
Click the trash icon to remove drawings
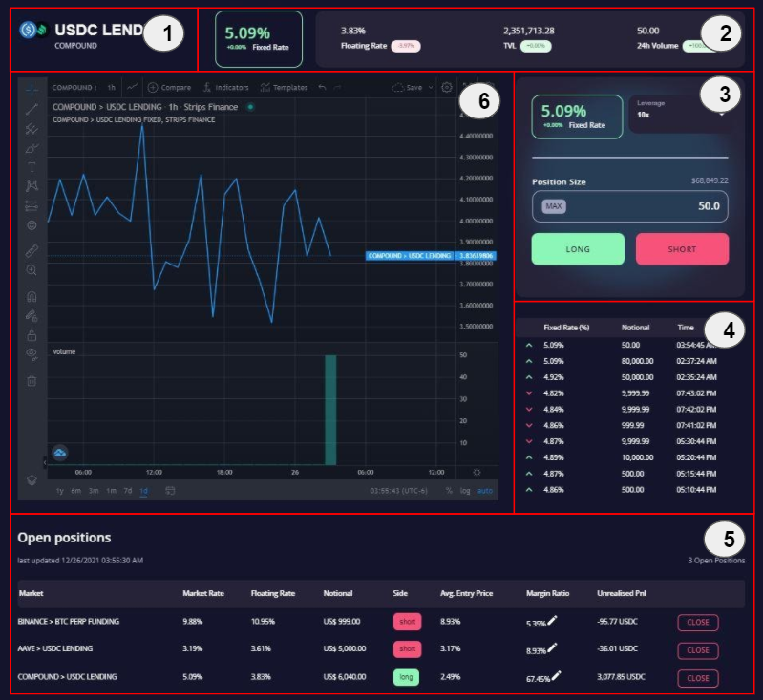tap(32, 382)
